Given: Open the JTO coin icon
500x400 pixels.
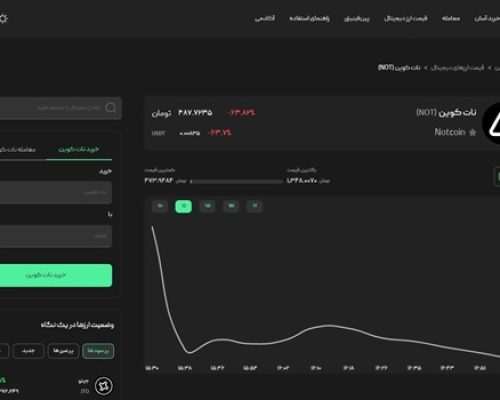Looking at the screenshot, I should 104,386.
